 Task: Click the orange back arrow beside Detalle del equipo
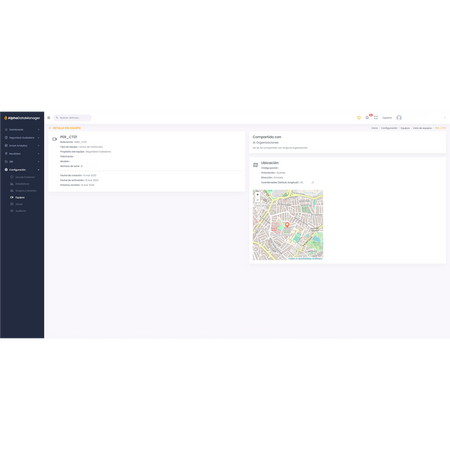(50, 128)
